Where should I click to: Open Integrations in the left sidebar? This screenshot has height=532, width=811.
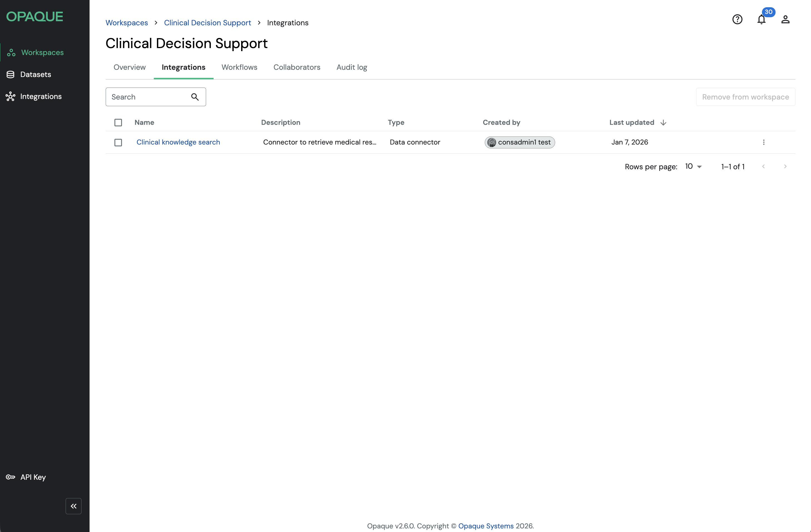pyautogui.click(x=41, y=96)
